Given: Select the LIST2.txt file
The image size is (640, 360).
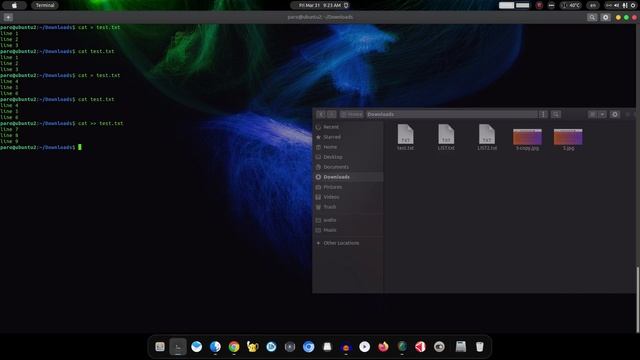Looking at the screenshot, I should click(x=487, y=137).
